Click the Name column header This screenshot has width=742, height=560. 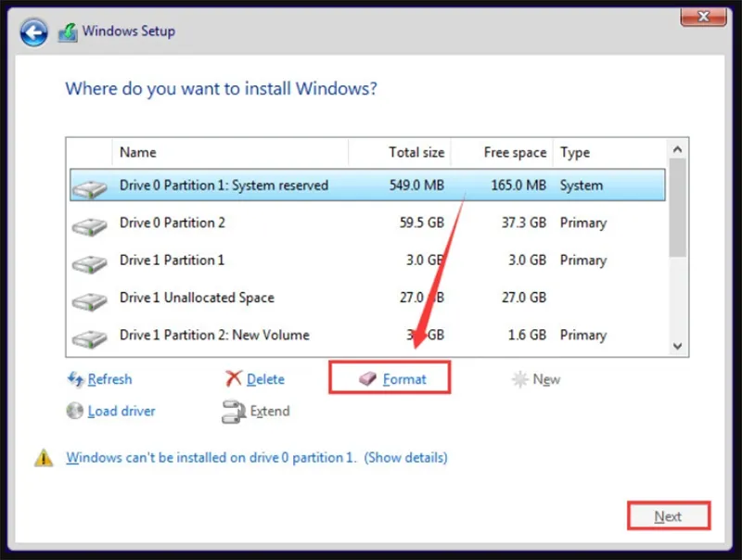tap(230, 152)
